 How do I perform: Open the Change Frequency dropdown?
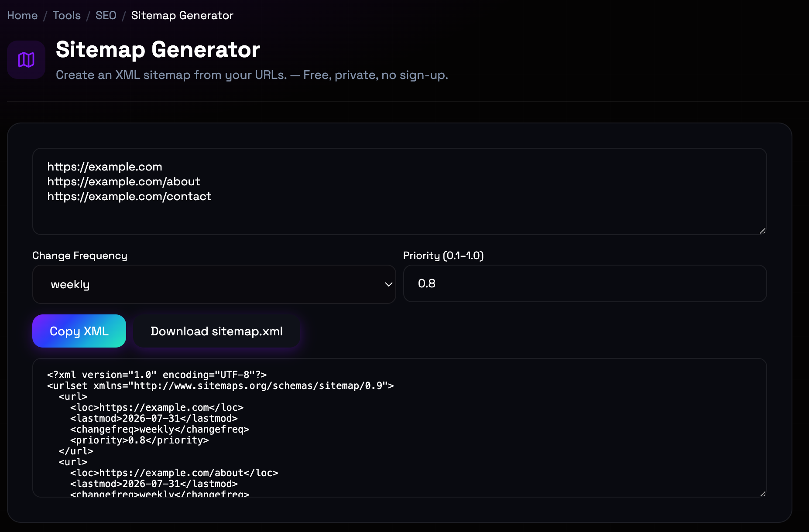coord(214,284)
